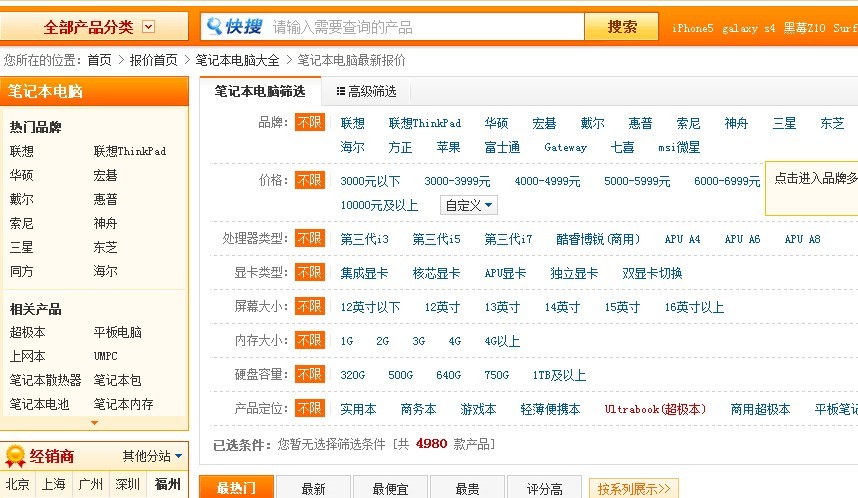The image size is (858, 498).
Task: Expand sidebar with the small orange down arrow
Action: pyautogui.click(x=95, y=423)
